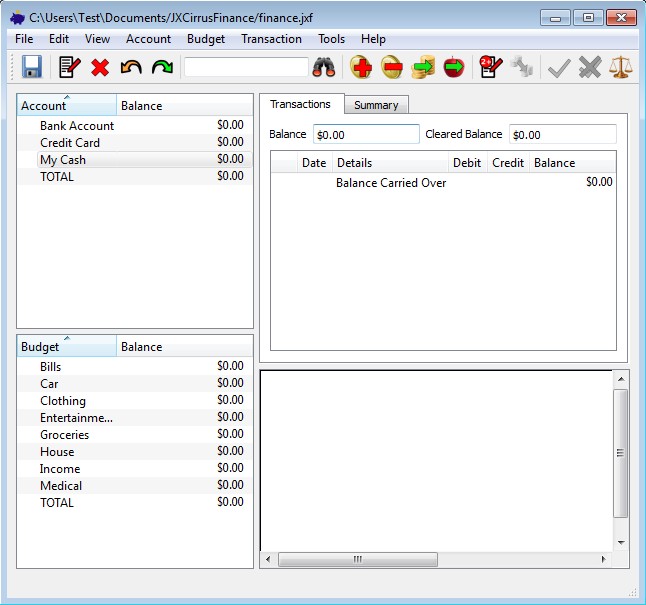Select the Credit Card account
The height and width of the screenshot is (605, 646).
[70, 143]
